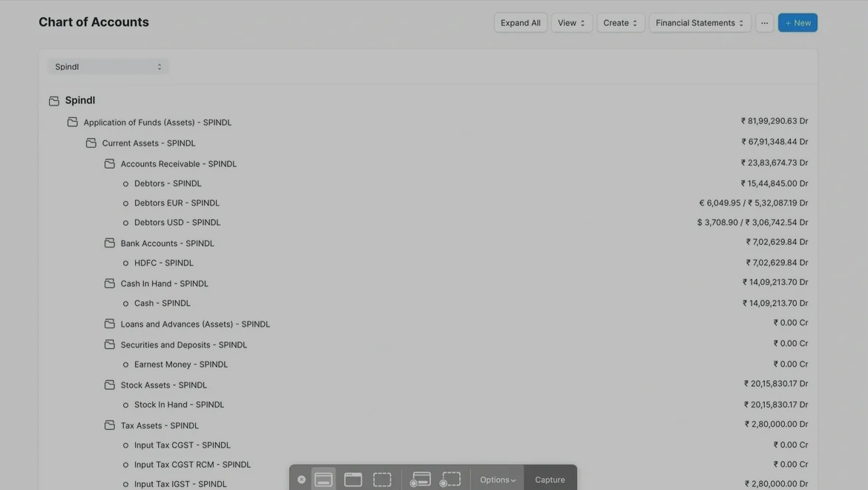The height and width of the screenshot is (490, 868).
Task: Select capture selected portion icon
Action: click(382, 480)
